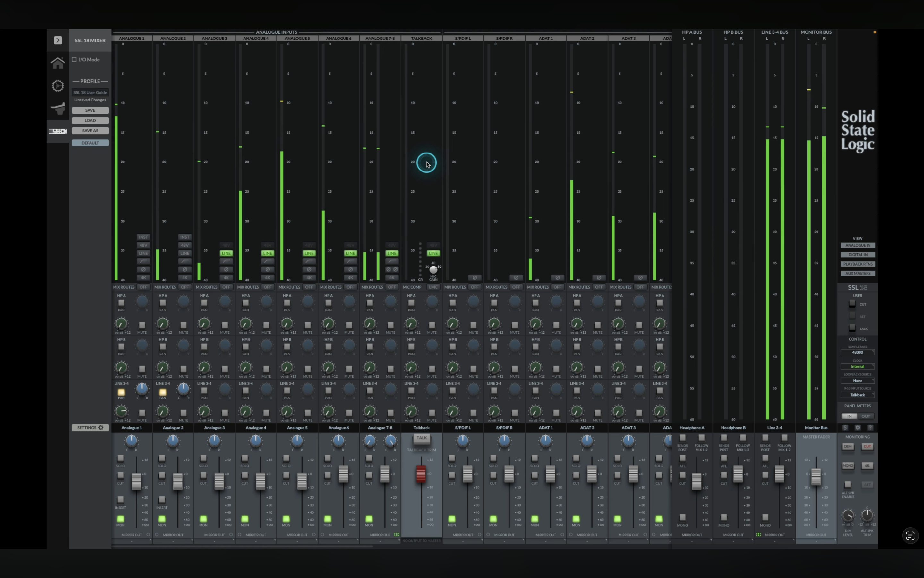The image size is (924, 578).
Task: Click the sidebar expand arrow icon
Action: [58, 40]
